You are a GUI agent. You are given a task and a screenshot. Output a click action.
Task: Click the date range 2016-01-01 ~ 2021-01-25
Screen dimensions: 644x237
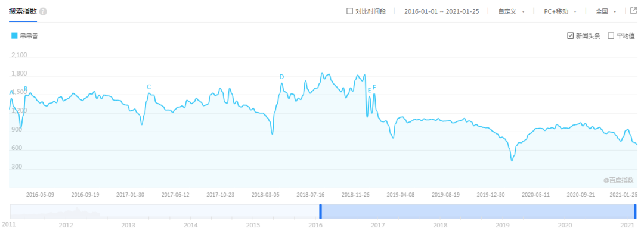click(441, 11)
